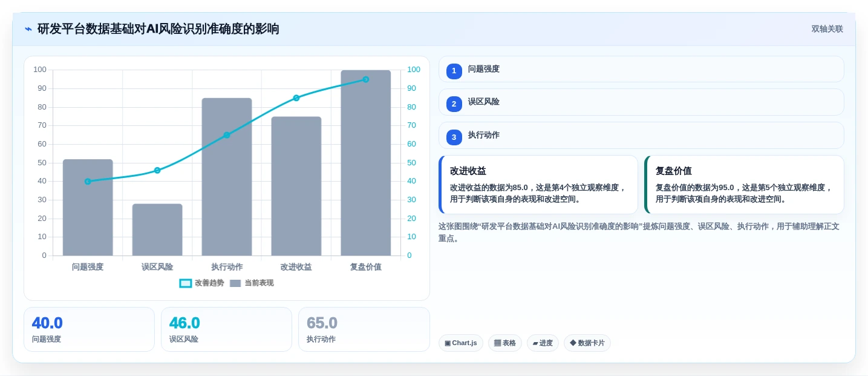This screenshot has width=868, height=376.
Task: Click the 问题强度 x-axis label
Action: pyautogui.click(x=88, y=266)
